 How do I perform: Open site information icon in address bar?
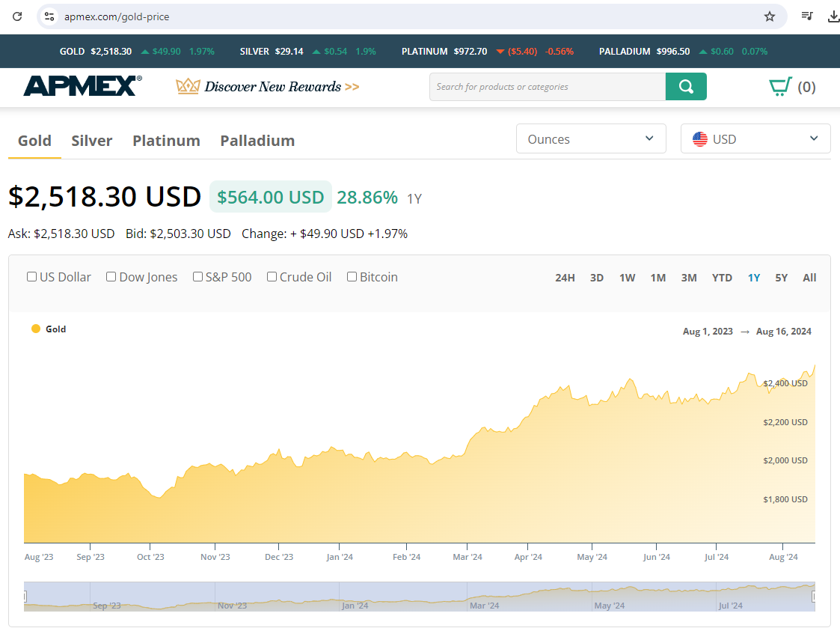coord(49,16)
